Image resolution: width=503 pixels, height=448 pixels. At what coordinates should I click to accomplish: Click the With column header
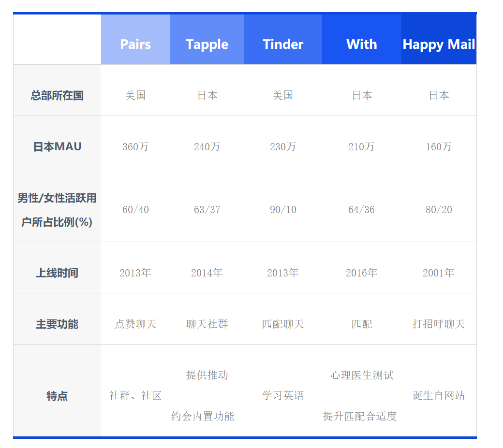coord(361,44)
